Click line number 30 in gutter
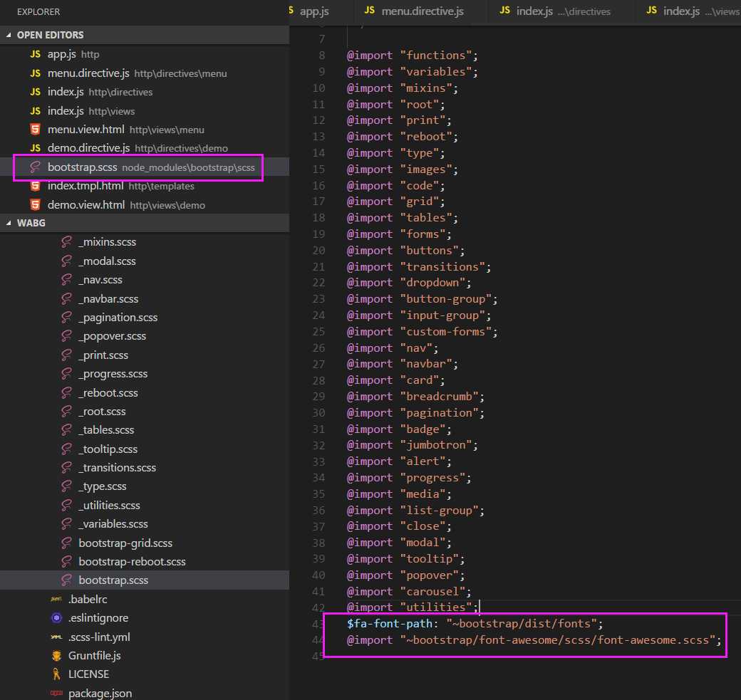This screenshot has height=700, width=741. (318, 413)
